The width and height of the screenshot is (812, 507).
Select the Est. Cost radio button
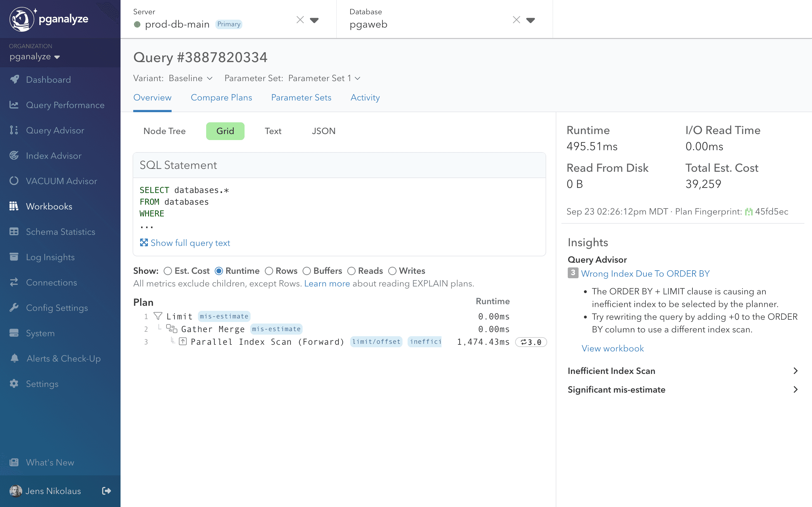(168, 271)
